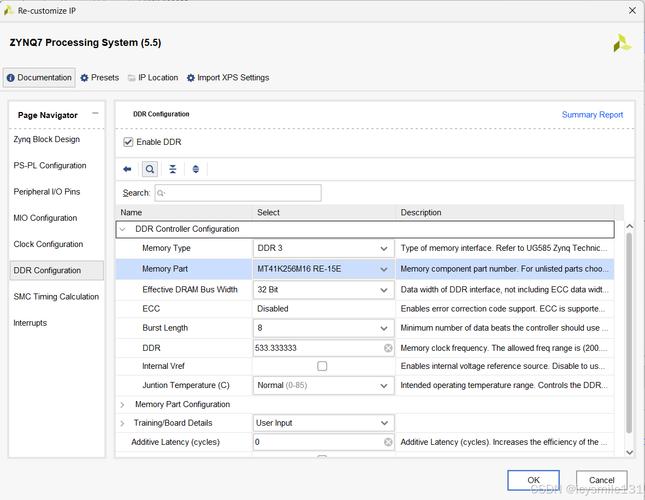Open the Documentation tab

tap(39, 78)
